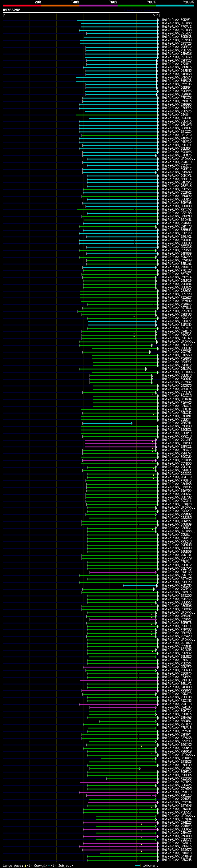Click the cyan ~100% identity legend bar
The height and width of the screenshot is (868, 197).
click(175, 6)
